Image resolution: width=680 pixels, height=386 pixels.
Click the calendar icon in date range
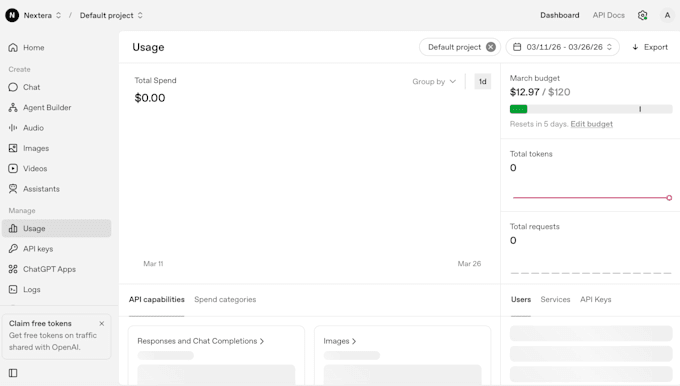[517, 47]
